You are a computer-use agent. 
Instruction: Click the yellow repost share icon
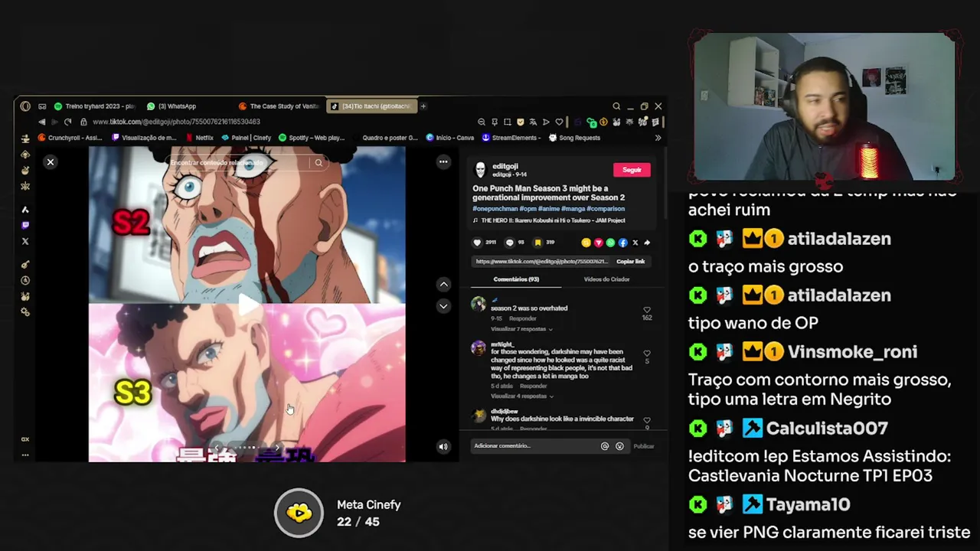pos(586,243)
